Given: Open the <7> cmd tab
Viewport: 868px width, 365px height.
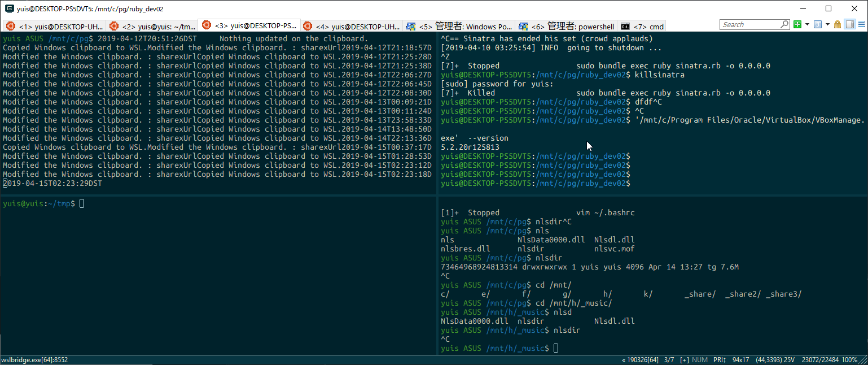Looking at the screenshot, I should [x=642, y=27].
